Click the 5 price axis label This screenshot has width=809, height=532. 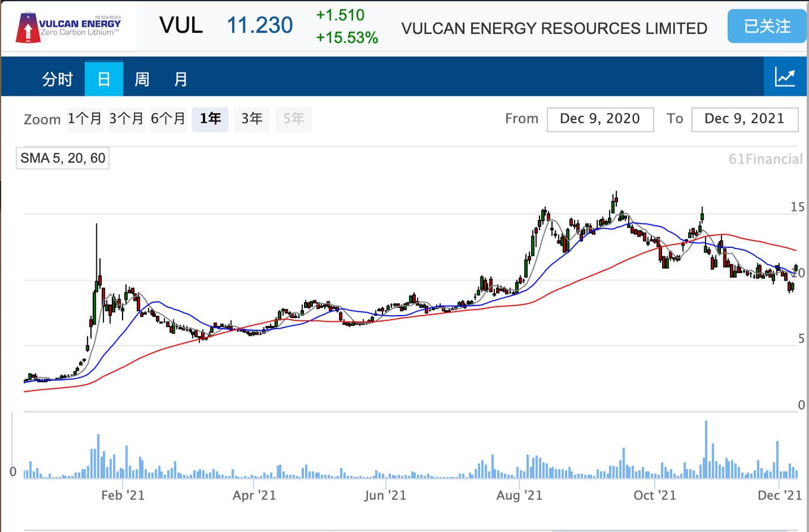tap(801, 339)
